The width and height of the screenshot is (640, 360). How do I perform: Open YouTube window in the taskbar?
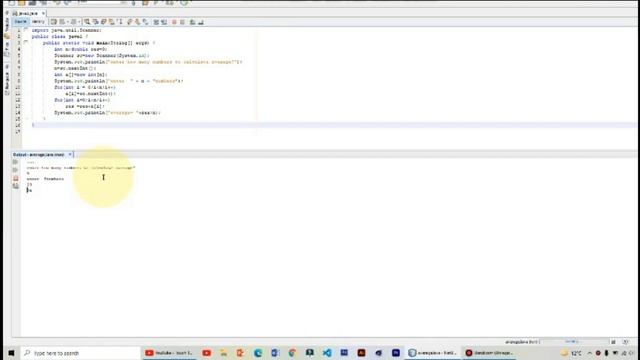point(169,353)
